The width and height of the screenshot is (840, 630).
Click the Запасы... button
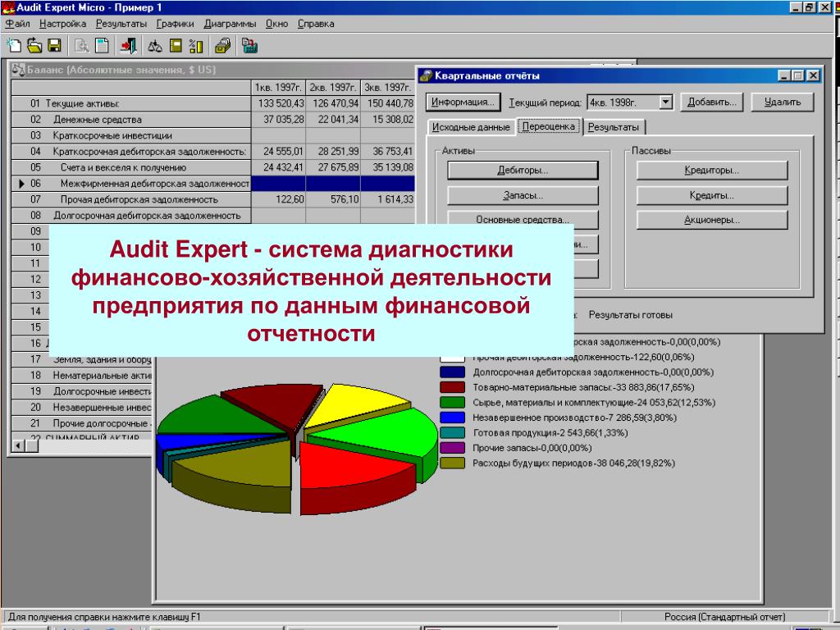pyautogui.click(x=523, y=195)
